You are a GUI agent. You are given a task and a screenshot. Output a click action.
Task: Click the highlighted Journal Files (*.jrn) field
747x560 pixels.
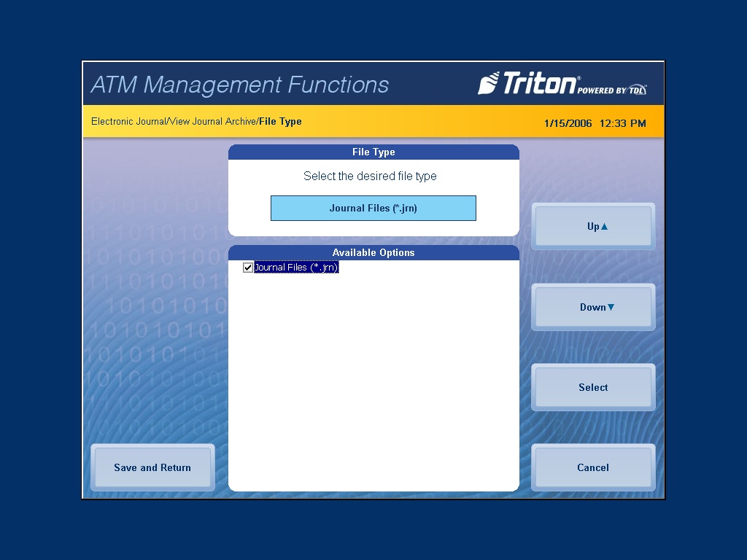click(x=373, y=208)
